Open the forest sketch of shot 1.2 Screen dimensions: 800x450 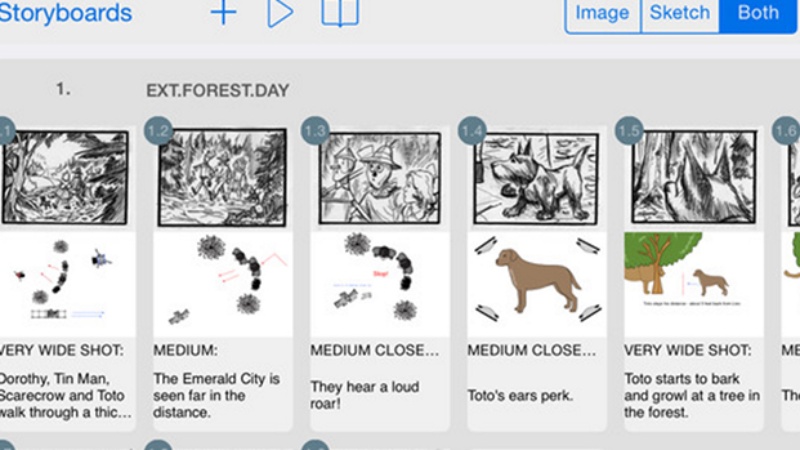point(223,178)
